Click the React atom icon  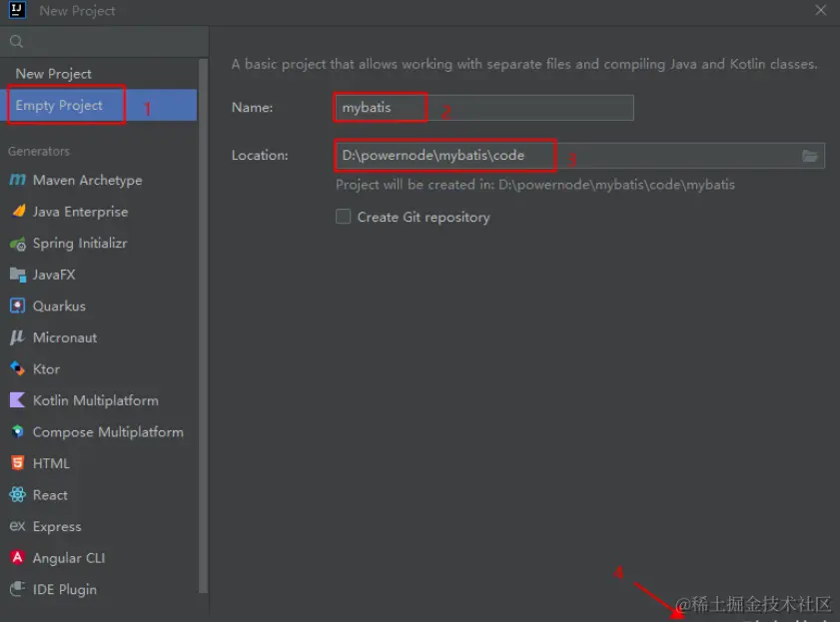(18, 494)
